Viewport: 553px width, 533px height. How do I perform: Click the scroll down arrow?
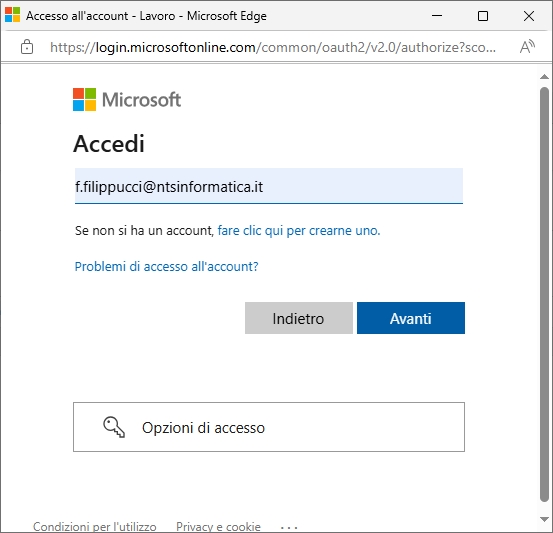pos(544,519)
